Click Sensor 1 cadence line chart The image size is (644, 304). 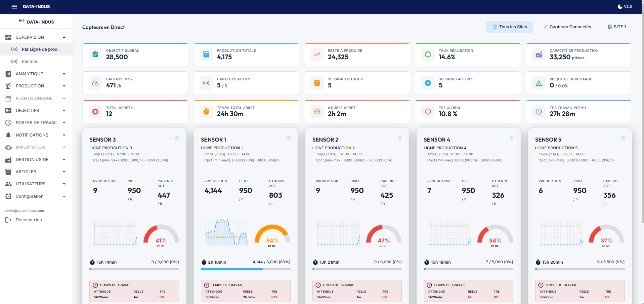(x=227, y=233)
